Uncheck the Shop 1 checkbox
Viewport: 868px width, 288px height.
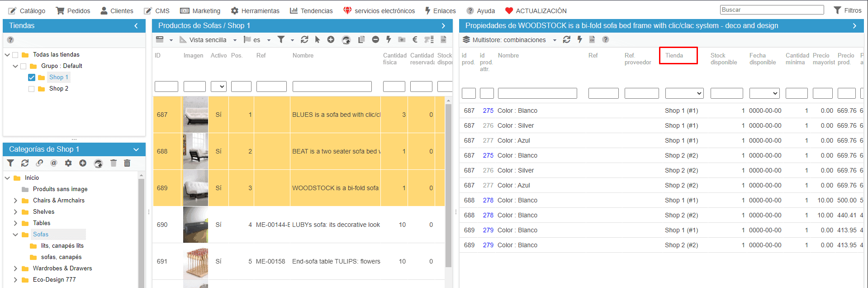coord(32,77)
